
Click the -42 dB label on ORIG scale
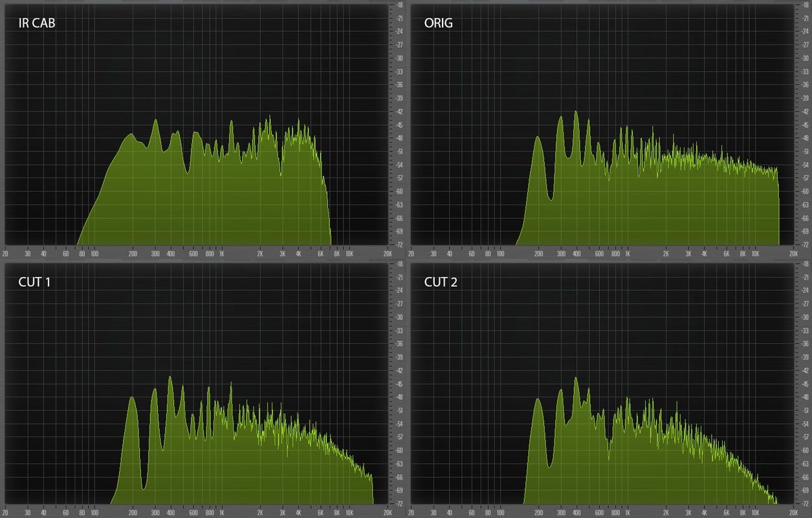806,111
